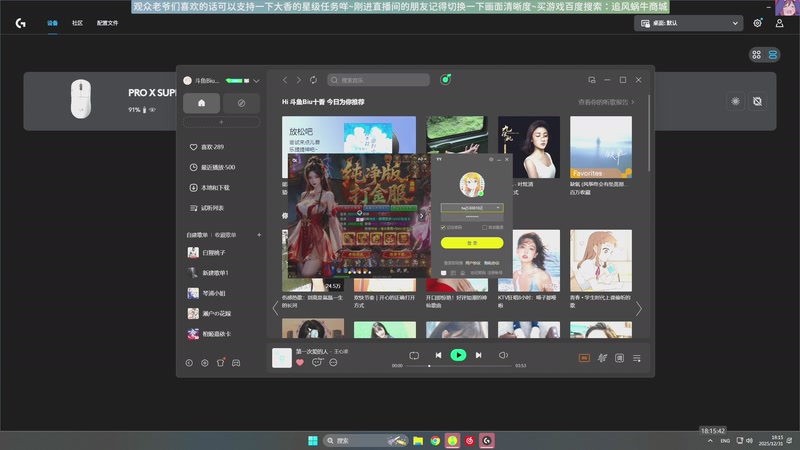Skip to the next track
Viewport: 800px width, 450px height.
click(479, 355)
